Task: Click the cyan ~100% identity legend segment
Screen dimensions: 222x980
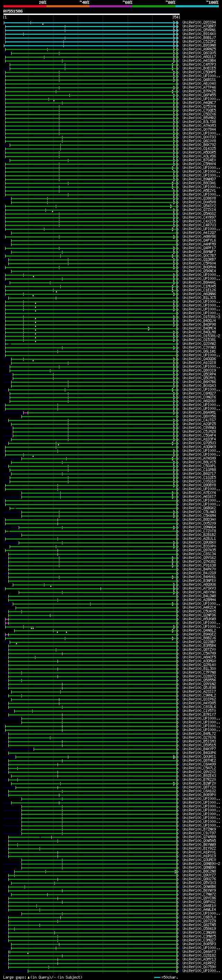Action: point(197,6)
